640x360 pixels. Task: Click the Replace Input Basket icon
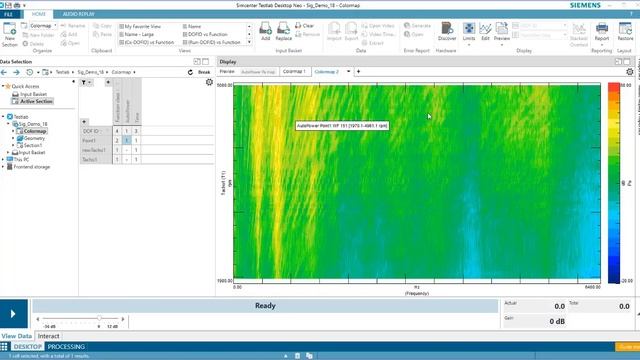283,31
